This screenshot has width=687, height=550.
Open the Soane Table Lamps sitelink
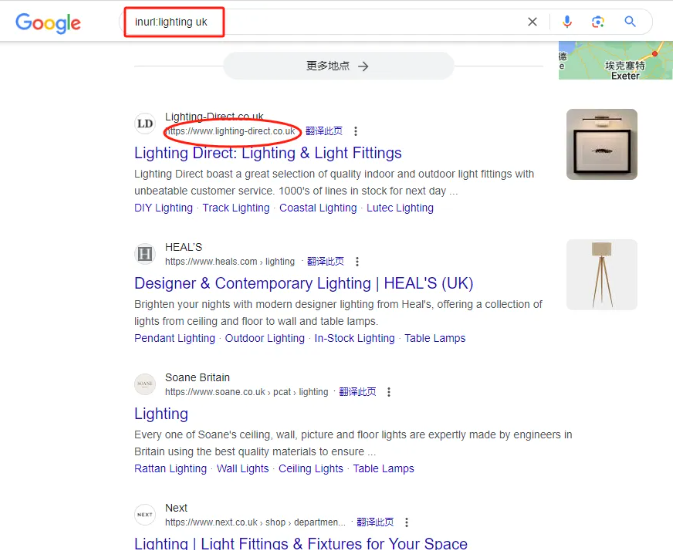click(x=383, y=468)
